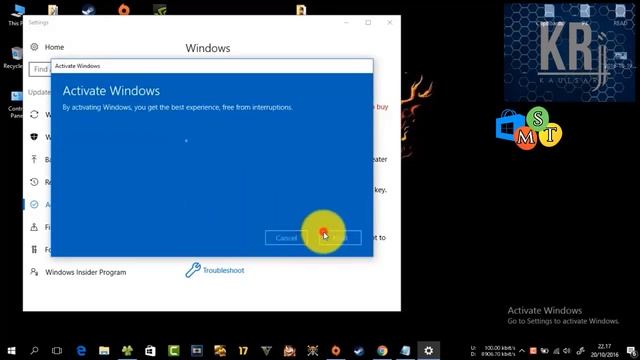This screenshot has width=640, height=360.
Task: Go to Settings Home
Action: 54,47
